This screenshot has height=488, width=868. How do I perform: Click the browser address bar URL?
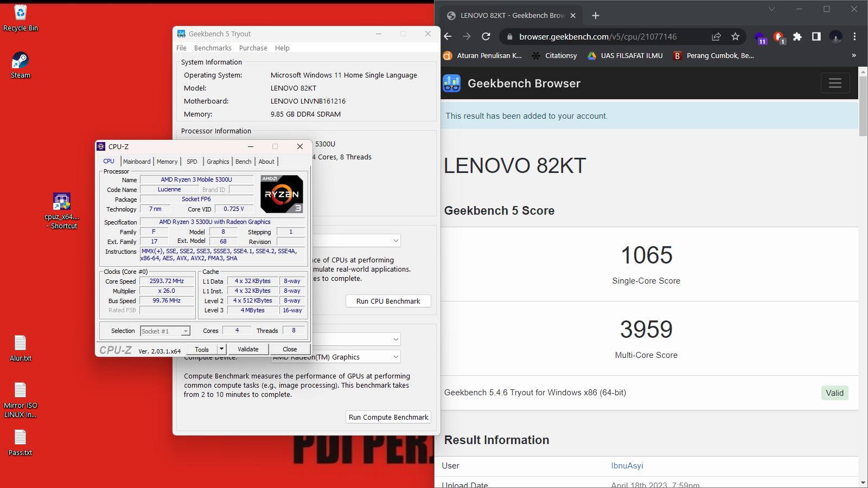598,36
